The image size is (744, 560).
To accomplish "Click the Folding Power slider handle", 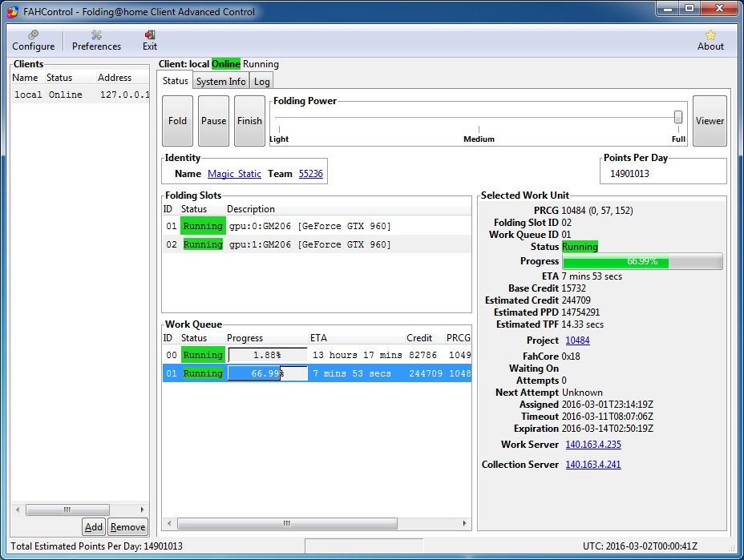I will [678, 117].
